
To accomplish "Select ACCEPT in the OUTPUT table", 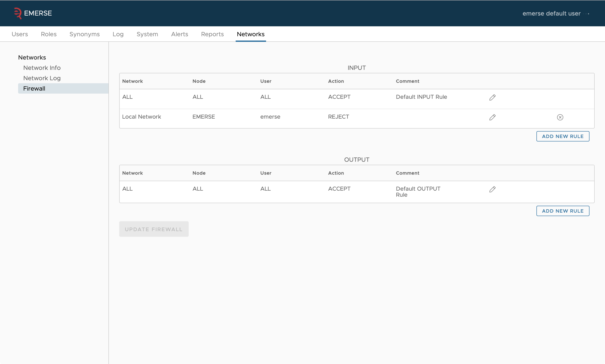I will (339, 189).
